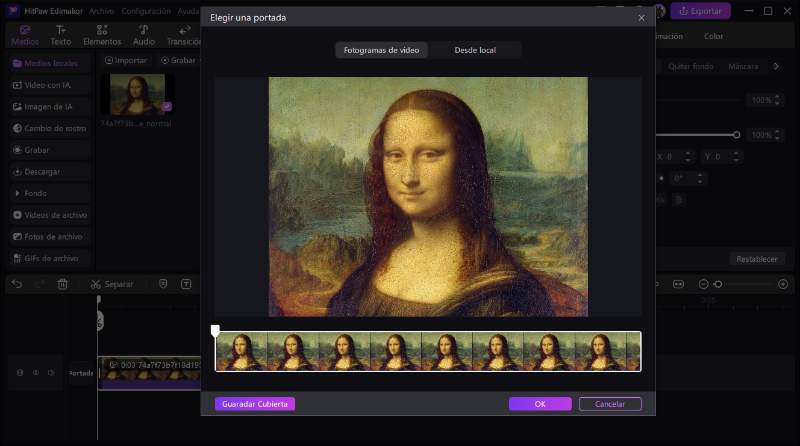Open the Quitar fondo tab
Screen dimensions: 800x446
tap(691, 66)
